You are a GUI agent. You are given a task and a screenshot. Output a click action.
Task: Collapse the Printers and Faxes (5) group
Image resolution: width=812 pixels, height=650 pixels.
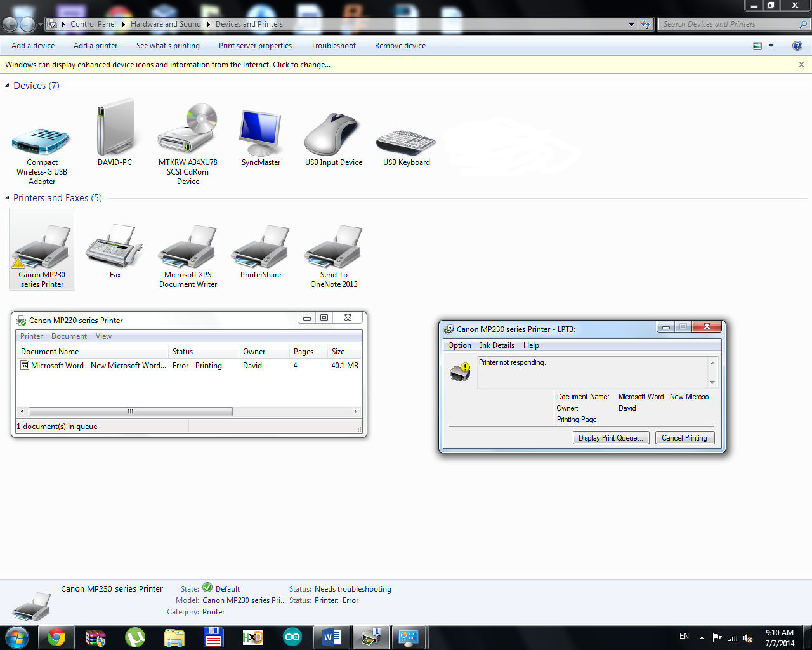8,198
